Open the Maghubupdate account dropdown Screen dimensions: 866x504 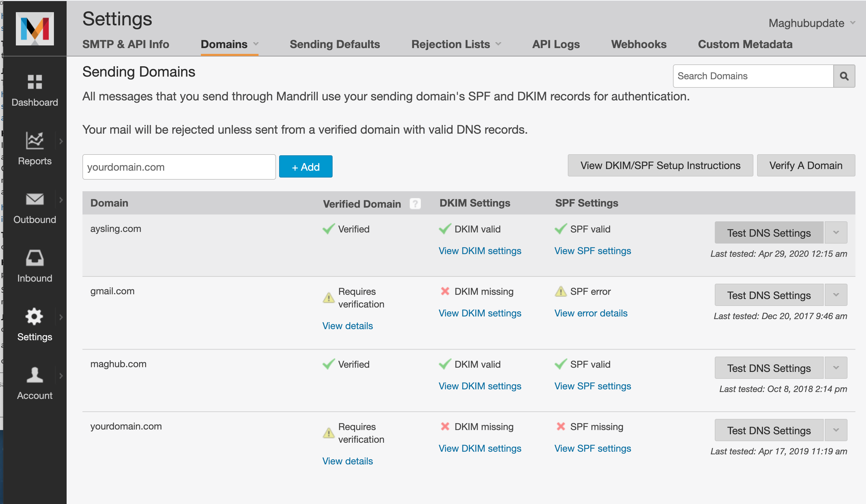(812, 23)
